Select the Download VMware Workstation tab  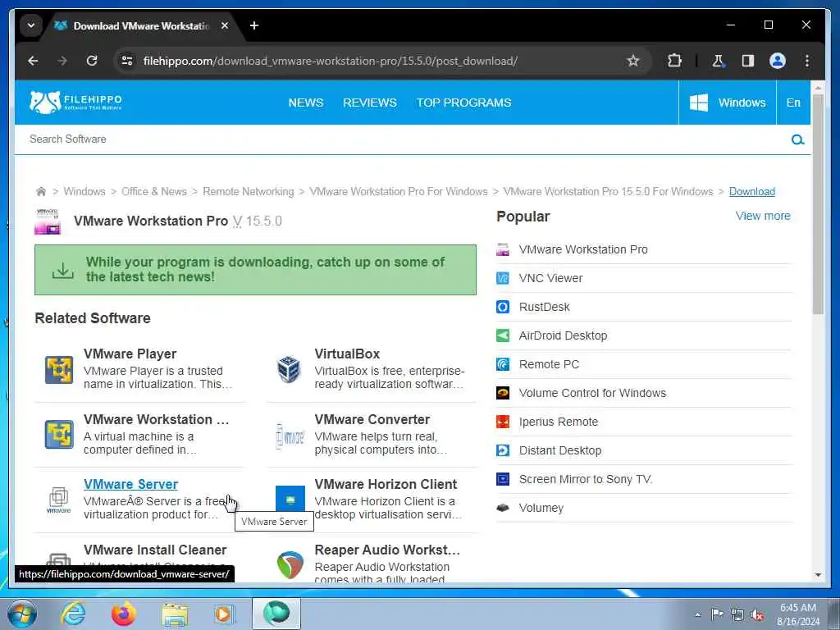tap(141, 25)
